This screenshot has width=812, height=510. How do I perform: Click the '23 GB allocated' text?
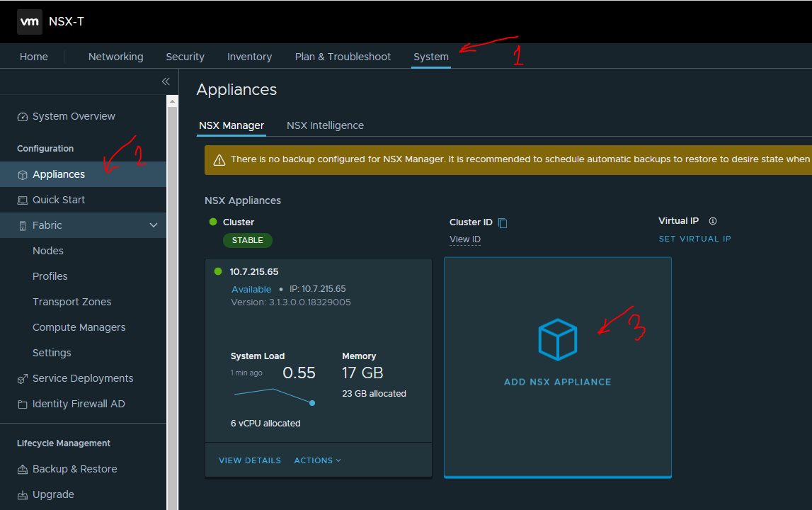pos(374,394)
